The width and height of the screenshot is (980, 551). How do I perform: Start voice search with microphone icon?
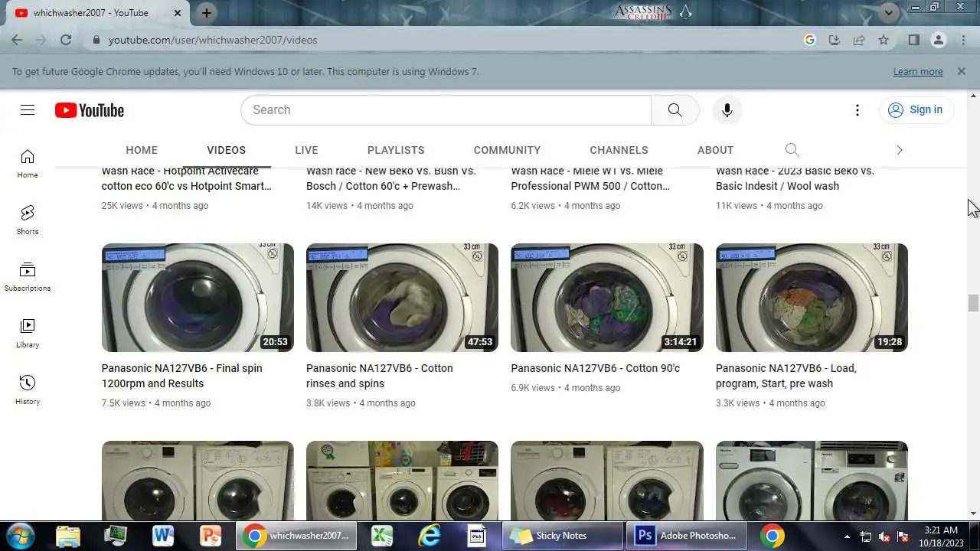click(x=727, y=110)
